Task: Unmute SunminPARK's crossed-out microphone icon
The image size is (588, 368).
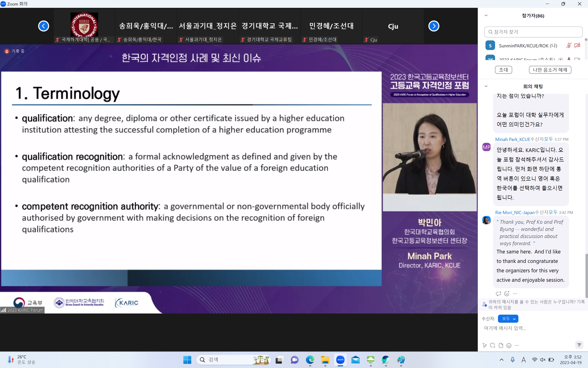Action: tap(568, 46)
